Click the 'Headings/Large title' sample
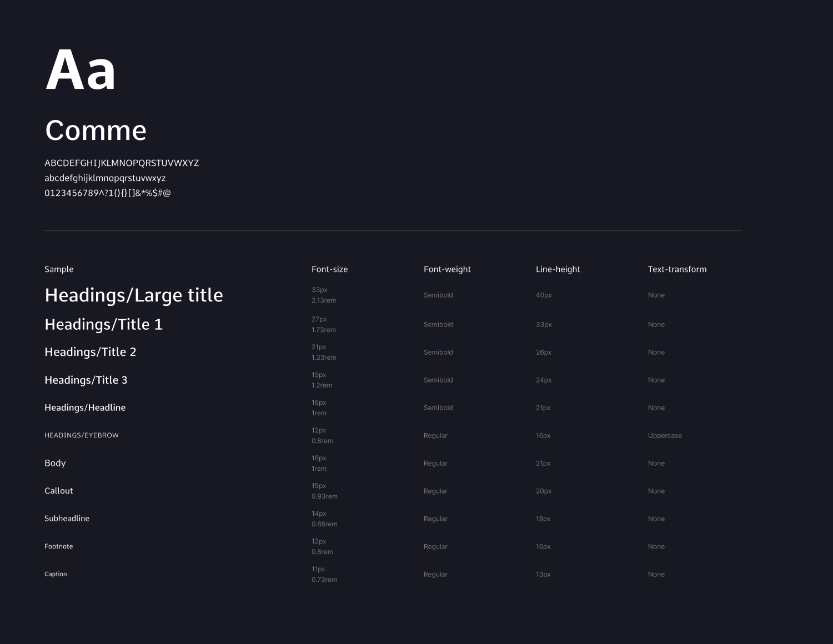Image resolution: width=833 pixels, height=644 pixels. click(x=134, y=295)
